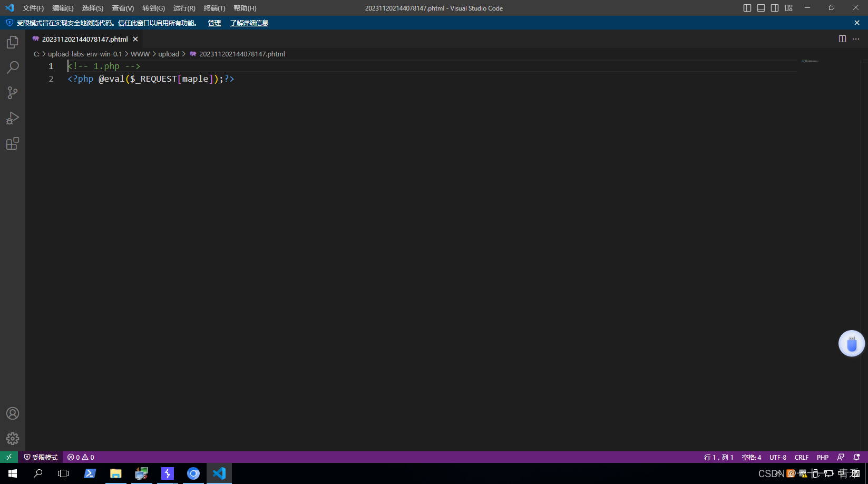Expand the upload breadcrumb
This screenshot has height=484, width=868.
pyautogui.click(x=169, y=54)
